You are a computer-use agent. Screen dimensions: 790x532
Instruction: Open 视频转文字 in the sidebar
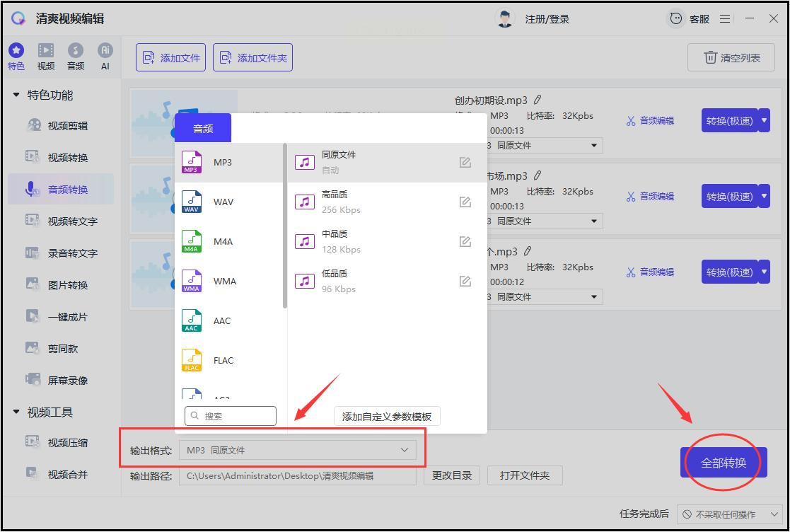click(62, 221)
